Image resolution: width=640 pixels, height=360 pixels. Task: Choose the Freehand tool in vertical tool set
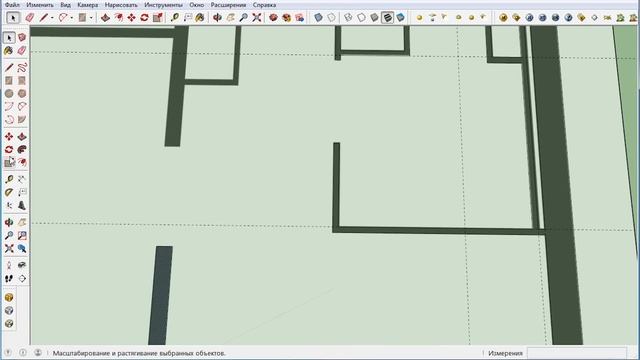tap(22, 67)
